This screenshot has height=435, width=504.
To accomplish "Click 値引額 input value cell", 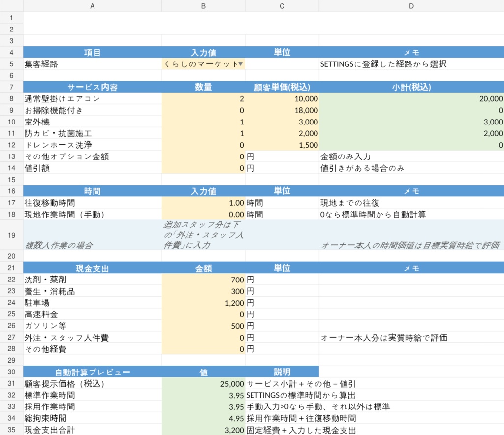I will pyautogui.click(x=203, y=168).
